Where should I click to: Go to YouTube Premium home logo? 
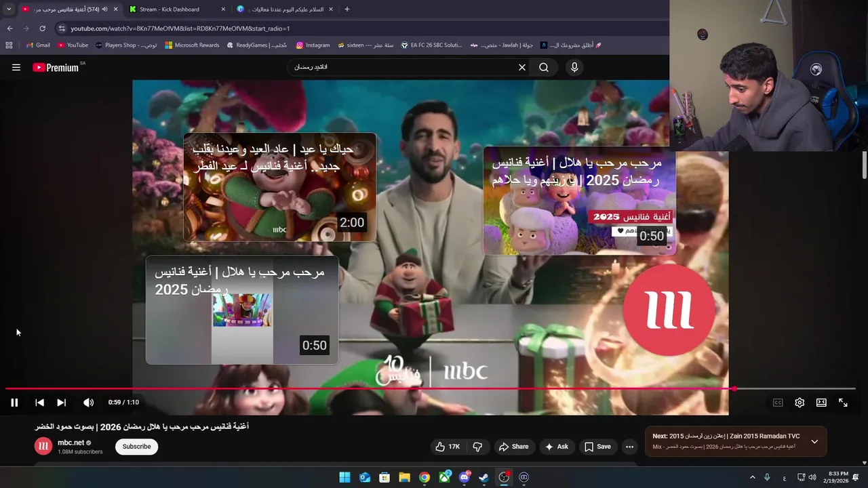[x=56, y=67]
